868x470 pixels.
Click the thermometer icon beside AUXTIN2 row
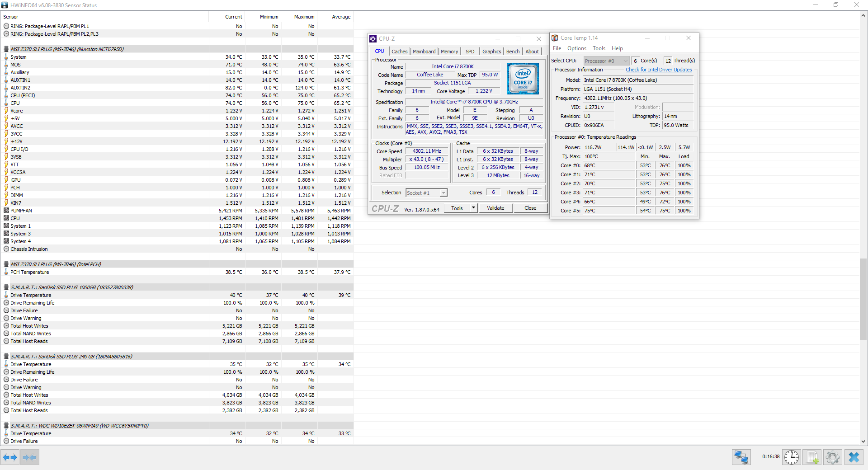pos(6,88)
